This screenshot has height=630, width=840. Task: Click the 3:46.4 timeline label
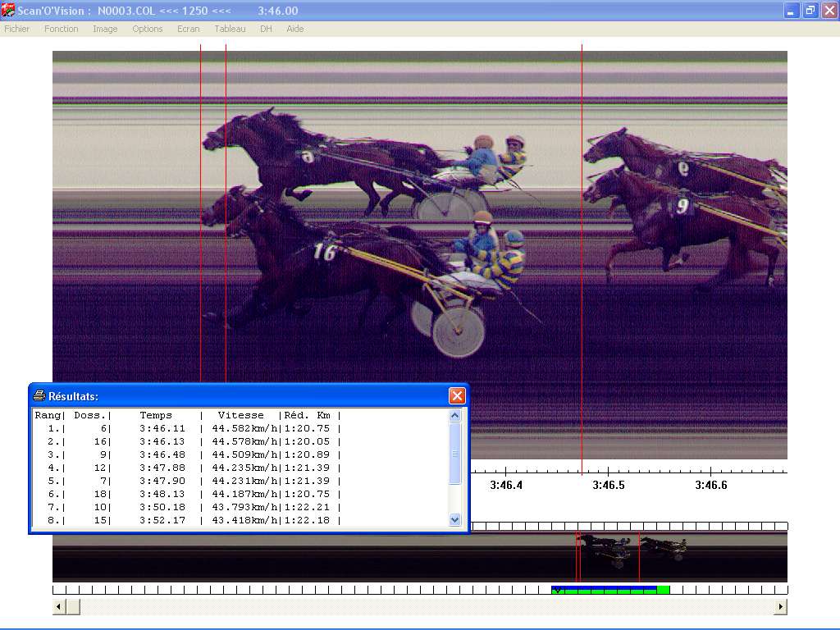click(x=506, y=486)
